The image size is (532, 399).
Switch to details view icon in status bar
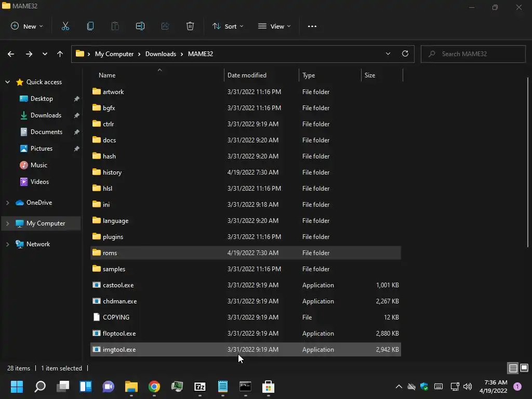coord(513,368)
